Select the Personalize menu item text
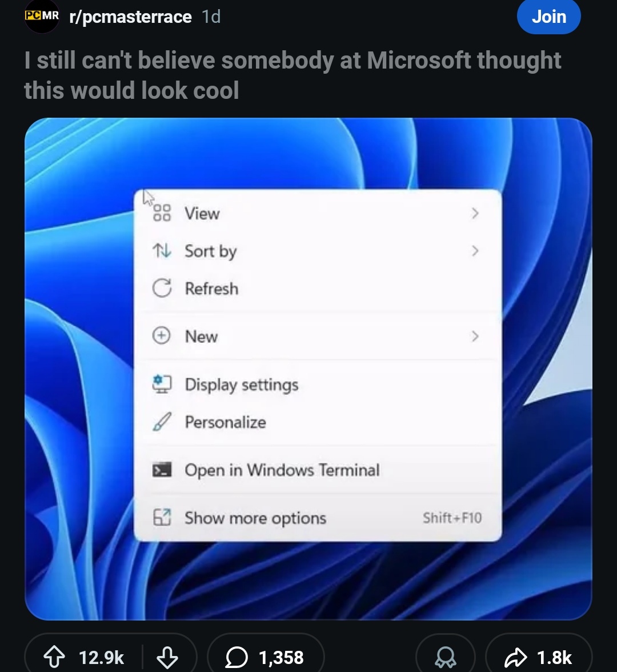The height and width of the screenshot is (672, 617). pyautogui.click(x=225, y=422)
